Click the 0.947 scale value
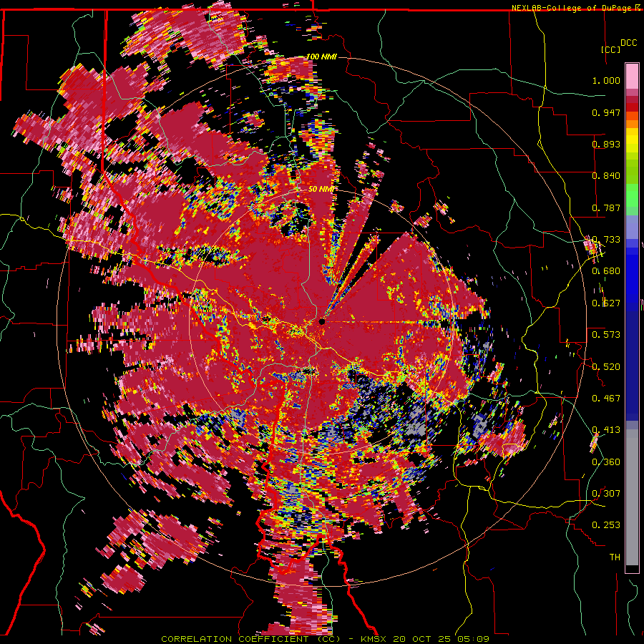The height and width of the screenshot is (644, 644). coord(606,112)
